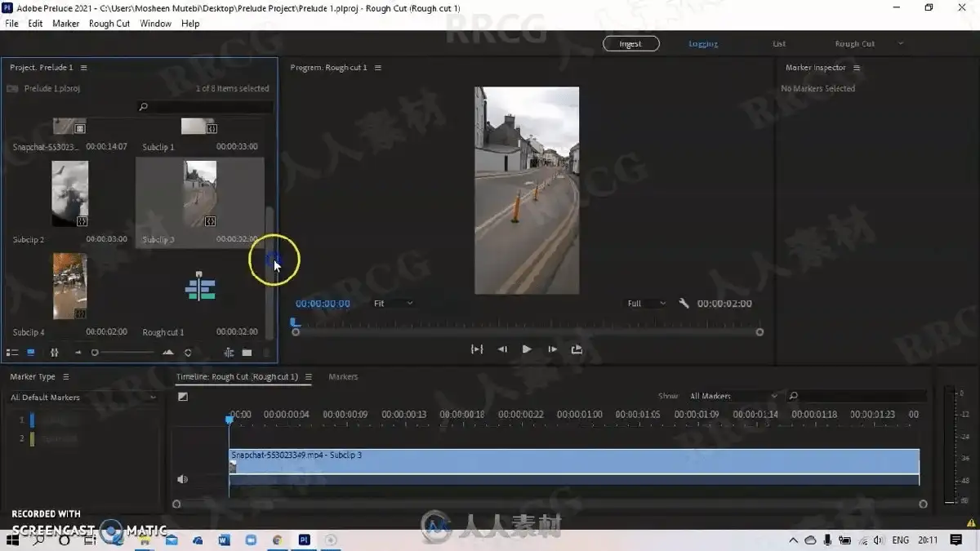Click the wrench settings icon in Program monitor
The image size is (980, 551).
(684, 304)
